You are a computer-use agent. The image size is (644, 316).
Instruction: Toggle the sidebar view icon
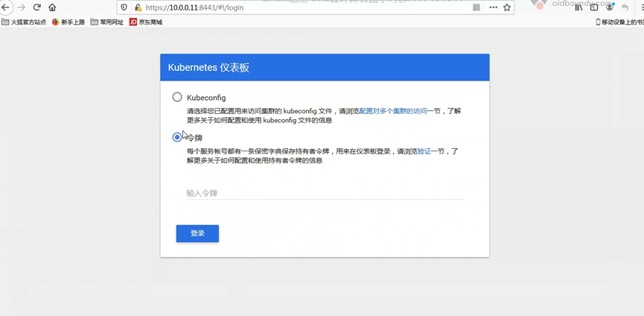pyautogui.click(x=594, y=7)
